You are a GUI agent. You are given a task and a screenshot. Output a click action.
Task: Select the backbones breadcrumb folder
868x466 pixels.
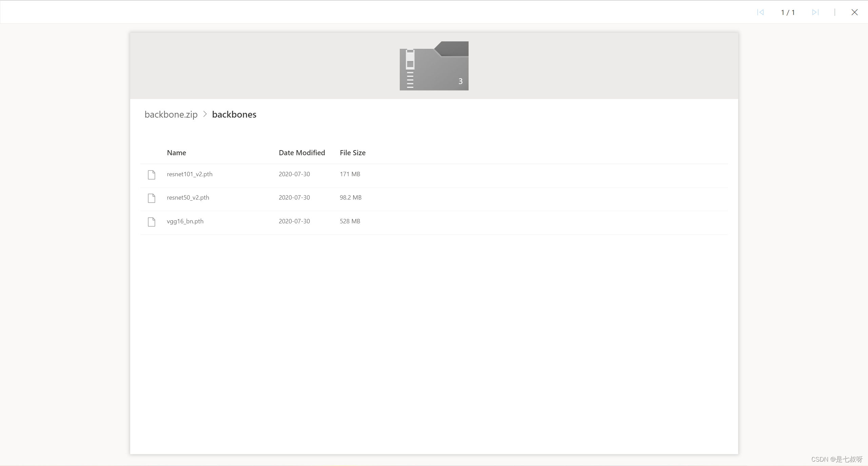coord(234,115)
